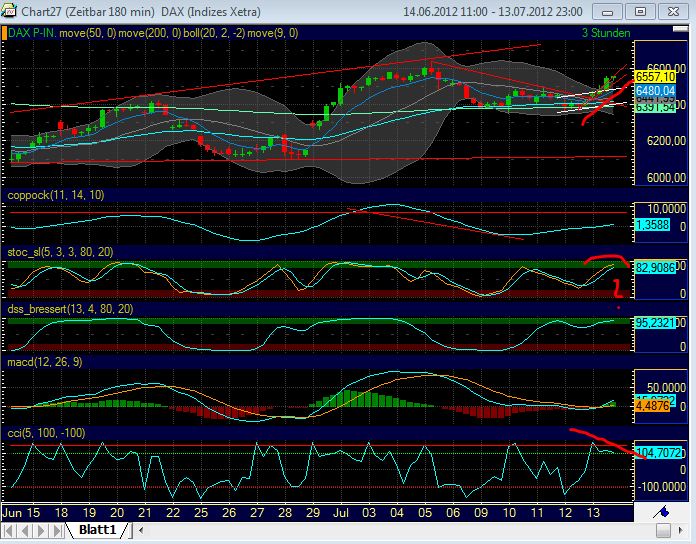Click the 'dss_bressert(13, 4, 80, 20)' panel label
This screenshot has width=696, height=544.
(x=70, y=309)
